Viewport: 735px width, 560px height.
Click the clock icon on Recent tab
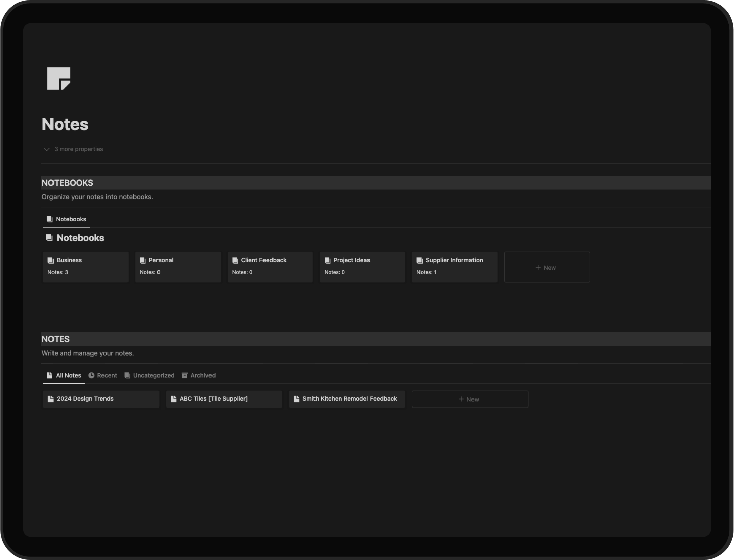91,376
